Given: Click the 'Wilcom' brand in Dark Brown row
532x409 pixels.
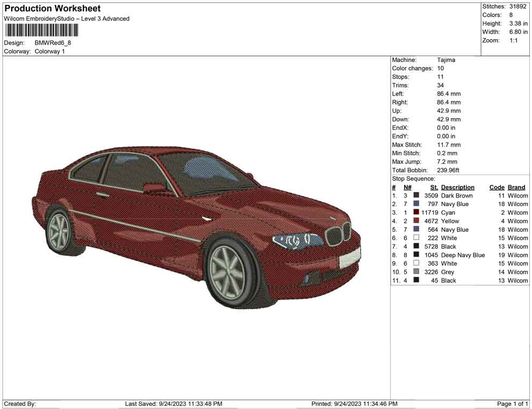Looking at the screenshot, I should point(517,195).
